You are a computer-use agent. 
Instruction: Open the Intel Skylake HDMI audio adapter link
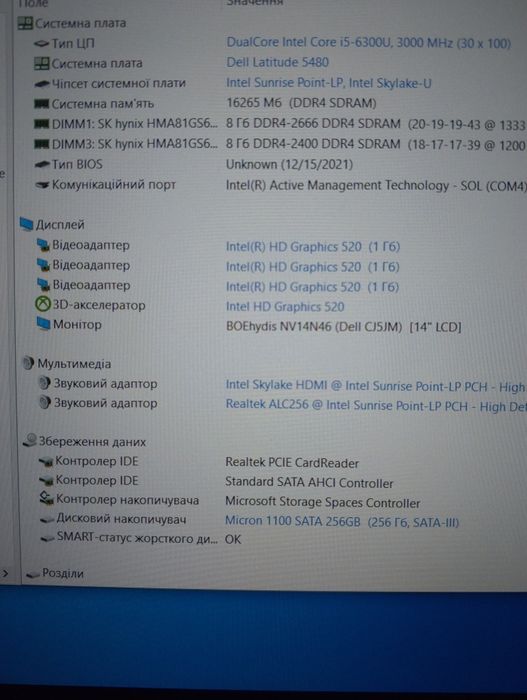[x=375, y=386]
